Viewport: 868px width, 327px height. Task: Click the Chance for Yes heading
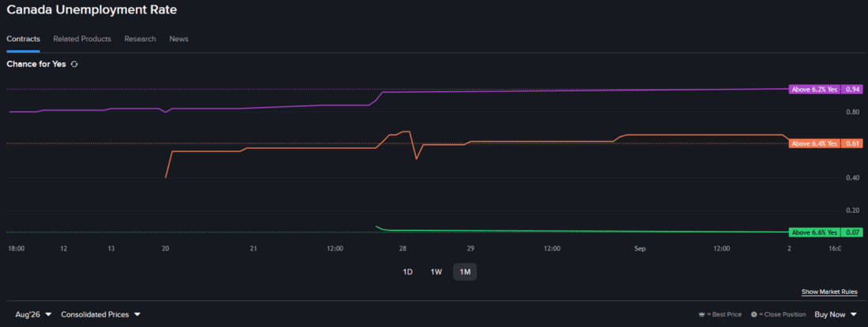pos(36,64)
